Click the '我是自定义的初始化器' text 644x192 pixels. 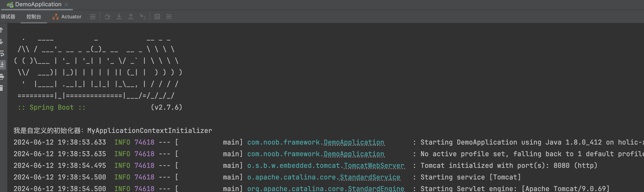tap(47, 131)
